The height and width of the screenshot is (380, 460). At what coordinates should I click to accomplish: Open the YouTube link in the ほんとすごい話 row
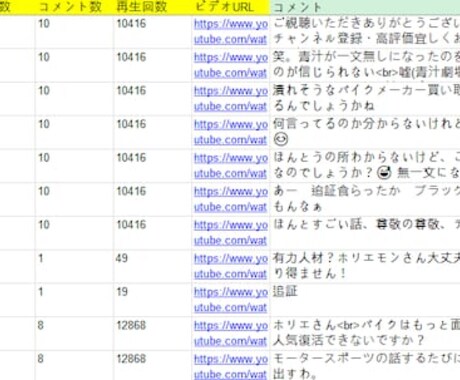pyautogui.click(x=231, y=233)
